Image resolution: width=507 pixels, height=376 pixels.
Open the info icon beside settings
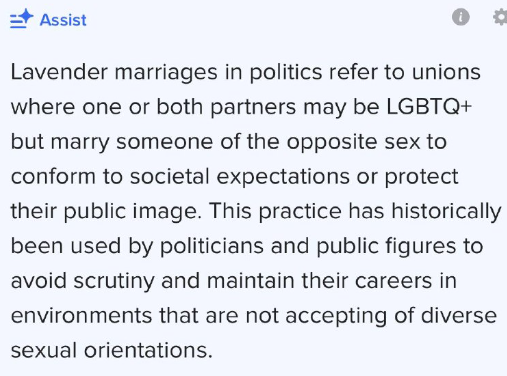click(461, 17)
